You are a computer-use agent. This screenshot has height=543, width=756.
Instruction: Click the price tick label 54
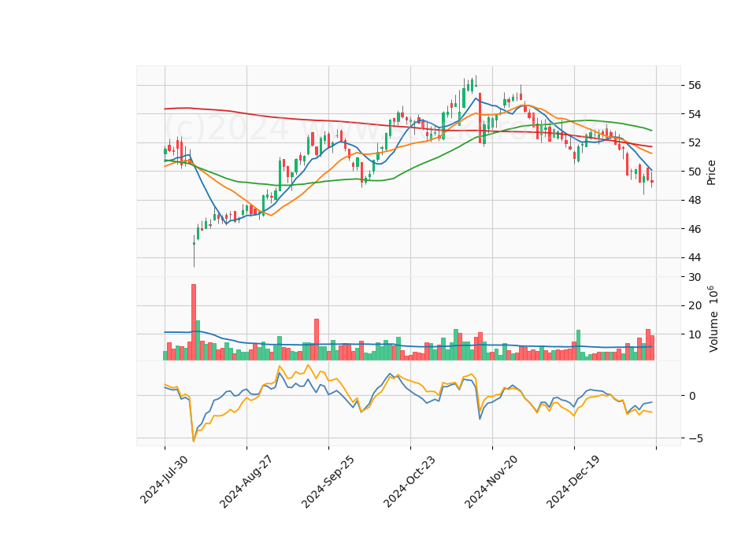pyautogui.click(x=695, y=114)
